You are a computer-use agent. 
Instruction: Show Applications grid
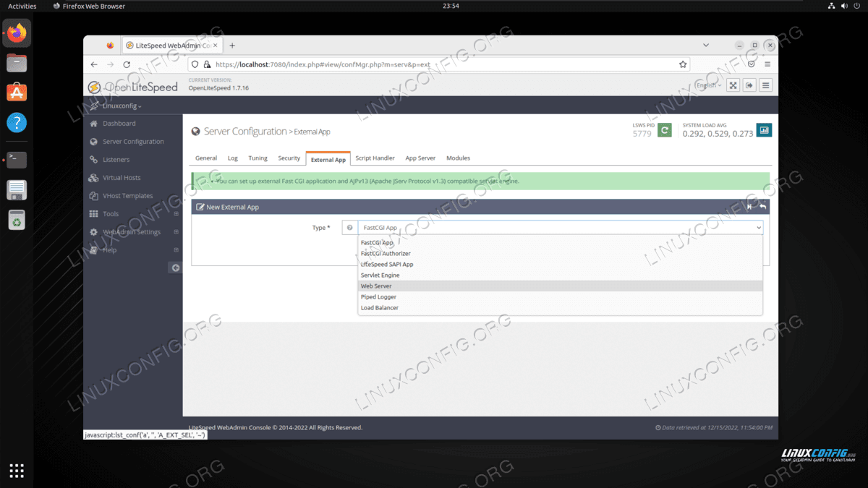[x=17, y=471]
